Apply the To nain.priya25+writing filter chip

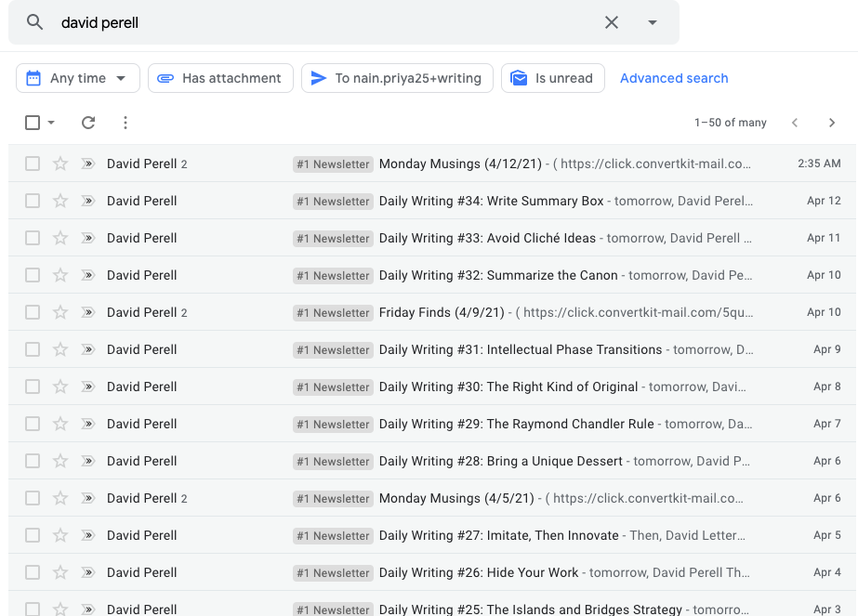pyautogui.click(x=397, y=78)
